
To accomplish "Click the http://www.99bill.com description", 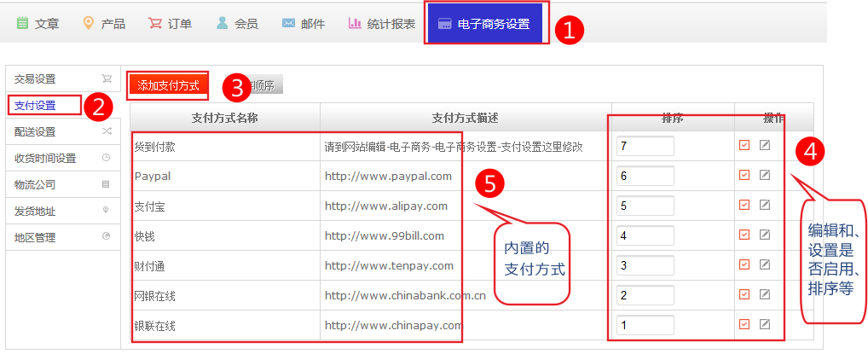I will click(385, 236).
